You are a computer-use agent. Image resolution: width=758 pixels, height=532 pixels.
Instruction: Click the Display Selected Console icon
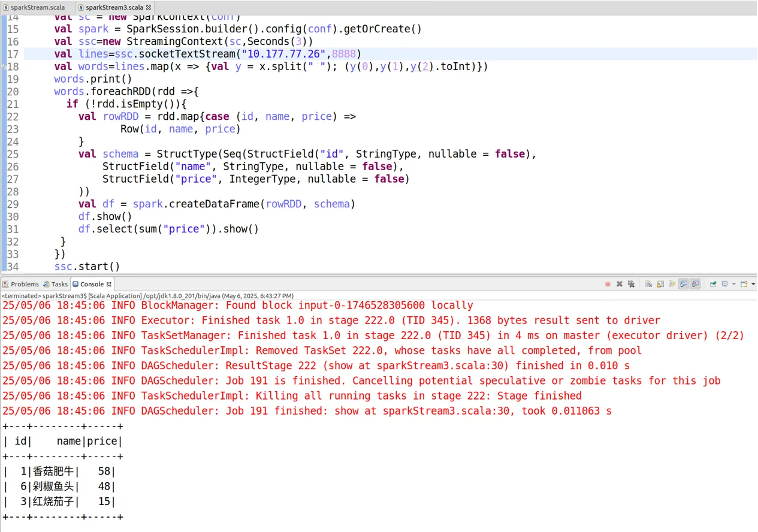pyautogui.click(x=724, y=284)
